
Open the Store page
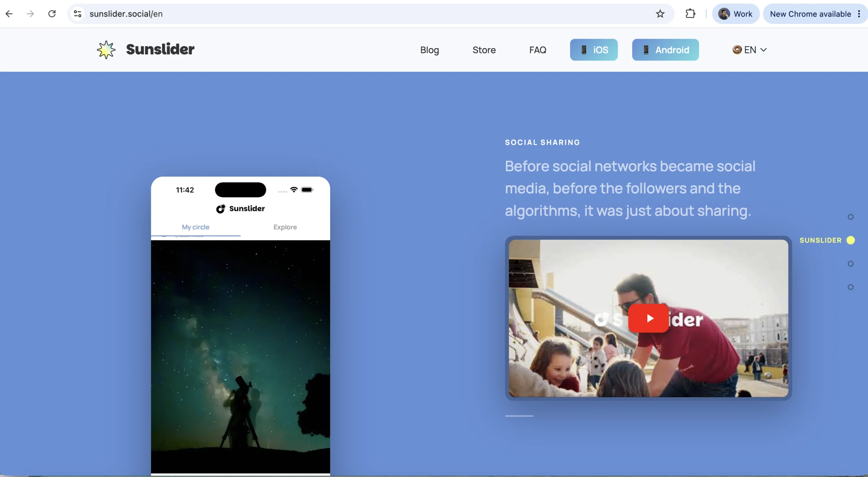click(484, 50)
